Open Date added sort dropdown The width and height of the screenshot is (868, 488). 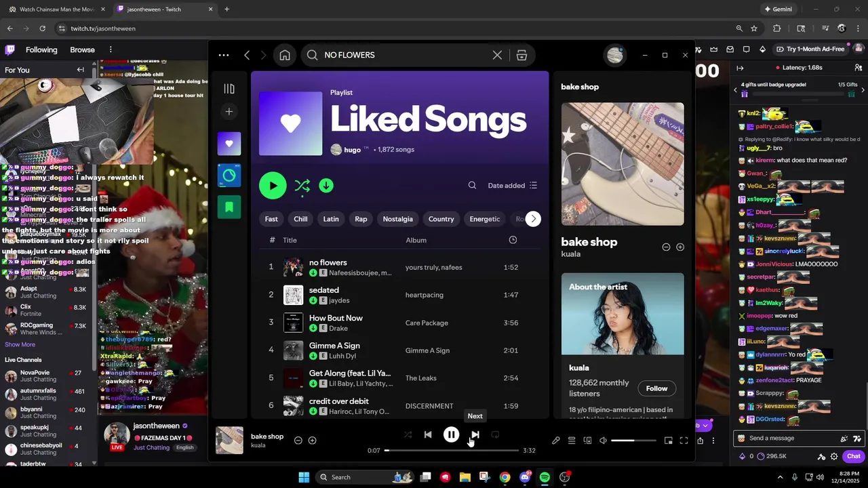point(513,185)
